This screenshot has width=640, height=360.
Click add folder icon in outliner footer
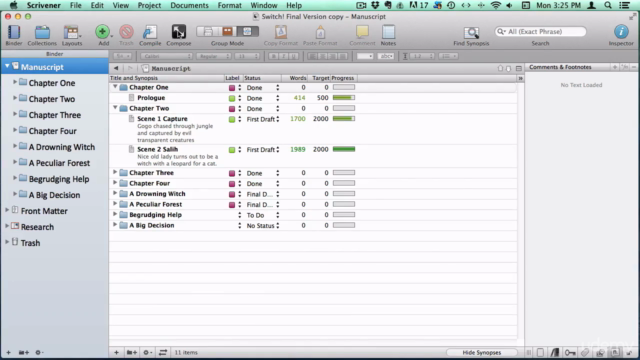131,352
